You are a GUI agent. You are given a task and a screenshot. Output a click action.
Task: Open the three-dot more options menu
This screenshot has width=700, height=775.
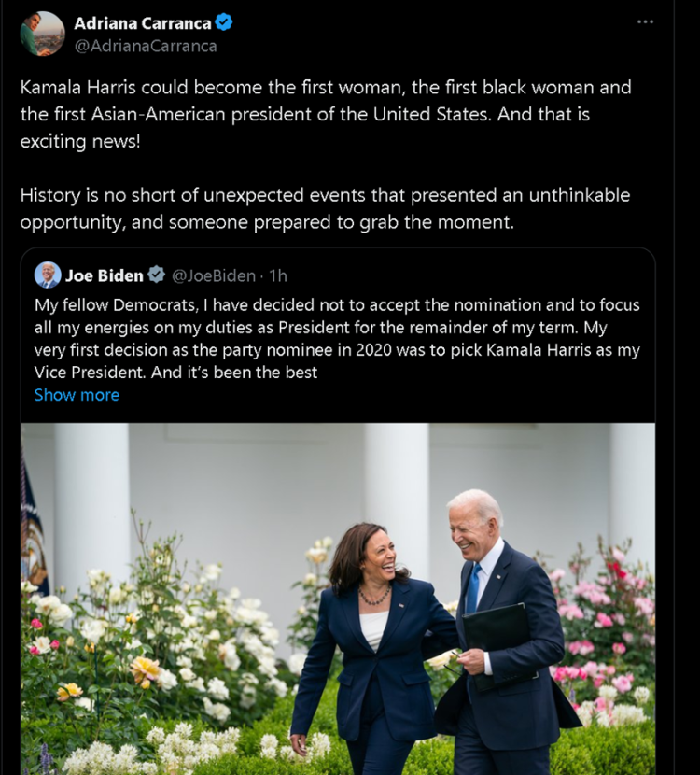[x=645, y=21]
